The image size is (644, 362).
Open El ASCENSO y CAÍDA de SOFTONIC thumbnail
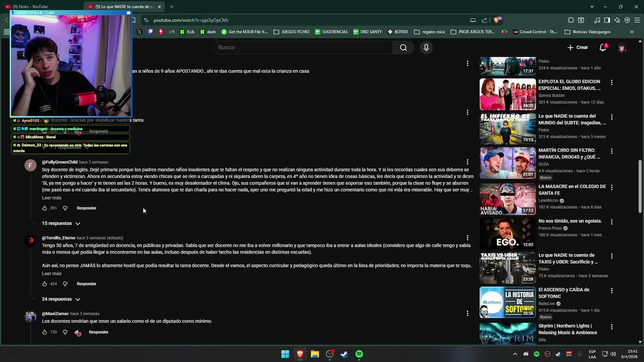508,302
